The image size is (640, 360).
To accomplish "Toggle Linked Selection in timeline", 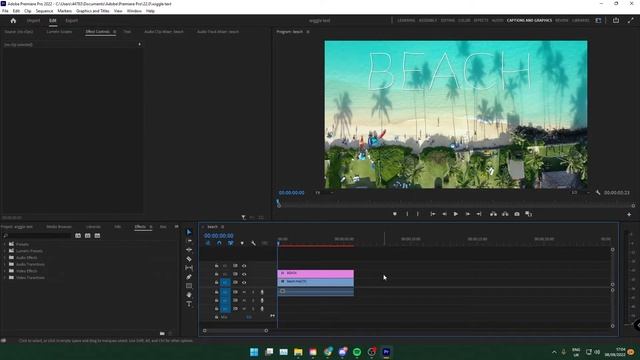I will pos(231,243).
